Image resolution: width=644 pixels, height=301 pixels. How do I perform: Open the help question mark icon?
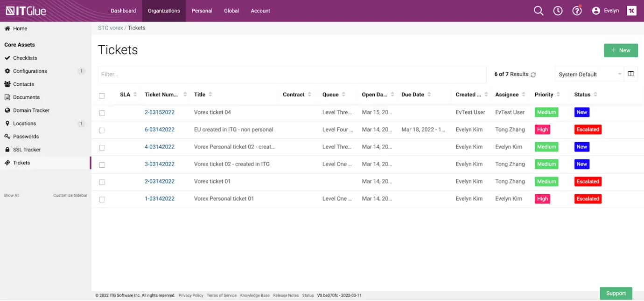coord(577,11)
